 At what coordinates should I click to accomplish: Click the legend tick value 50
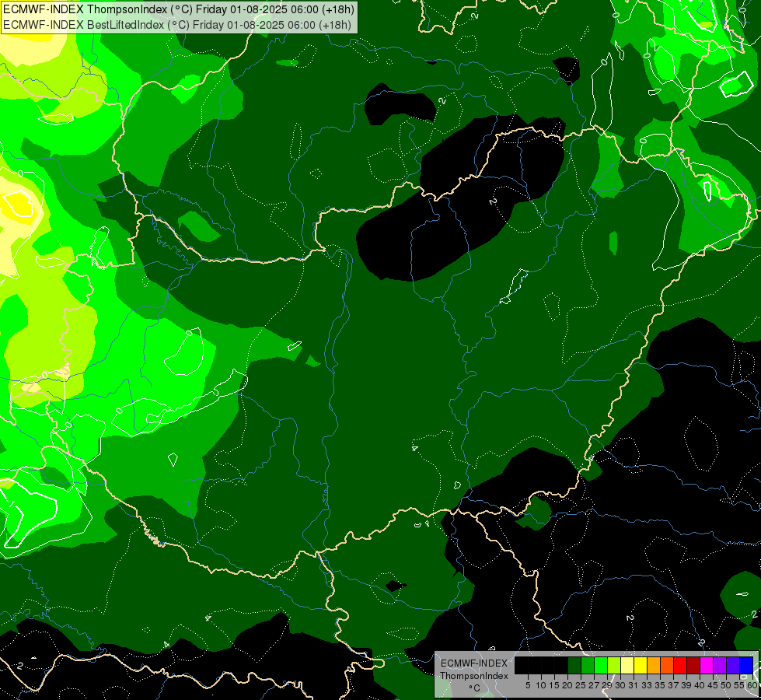click(726, 685)
